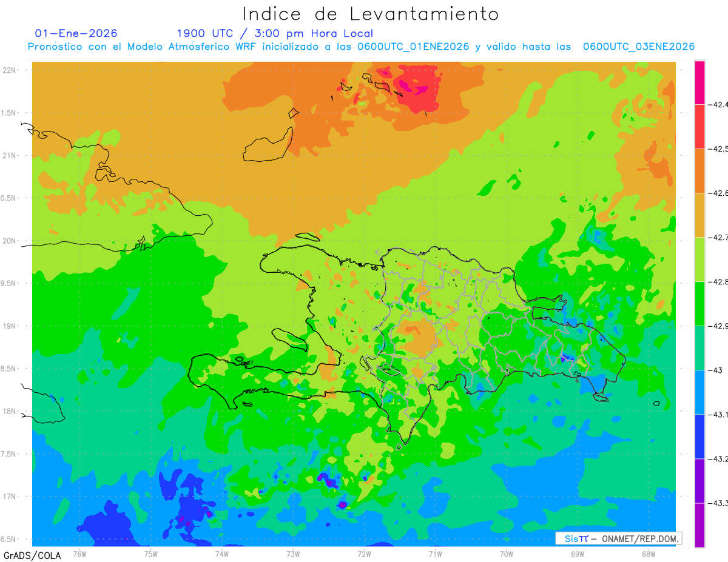Click the violet swatch at the legend bottom

point(699,524)
